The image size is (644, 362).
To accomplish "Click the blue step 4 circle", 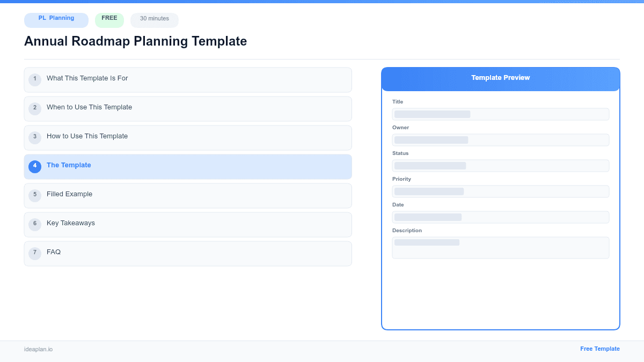I will [35, 166].
